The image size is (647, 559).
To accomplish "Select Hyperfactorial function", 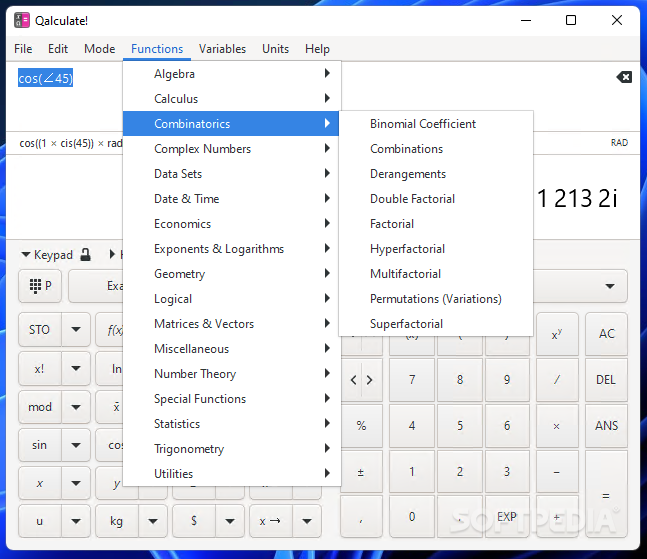I will click(x=436, y=249).
